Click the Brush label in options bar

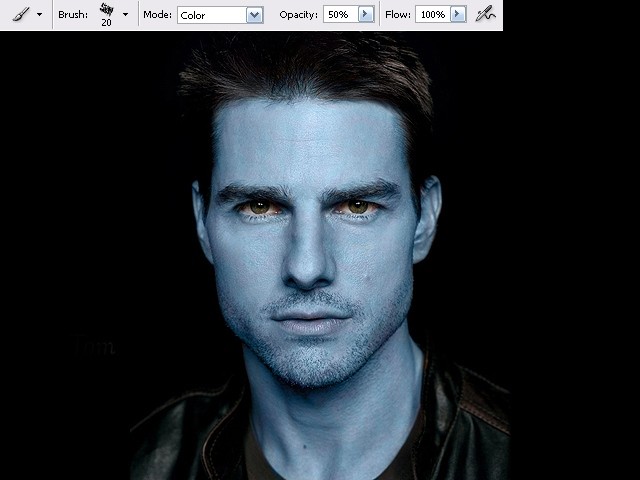tap(73, 15)
